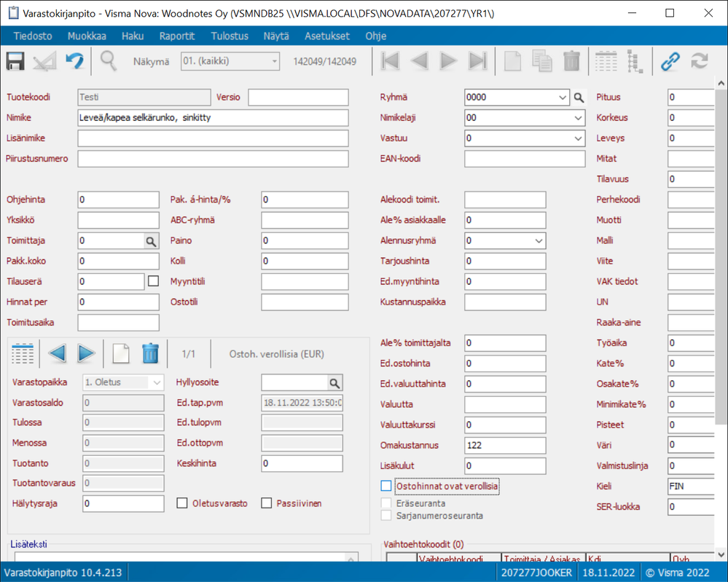Go to the next record
Image resolution: width=728 pixels, height=582 pixels.
pos(448,61)
